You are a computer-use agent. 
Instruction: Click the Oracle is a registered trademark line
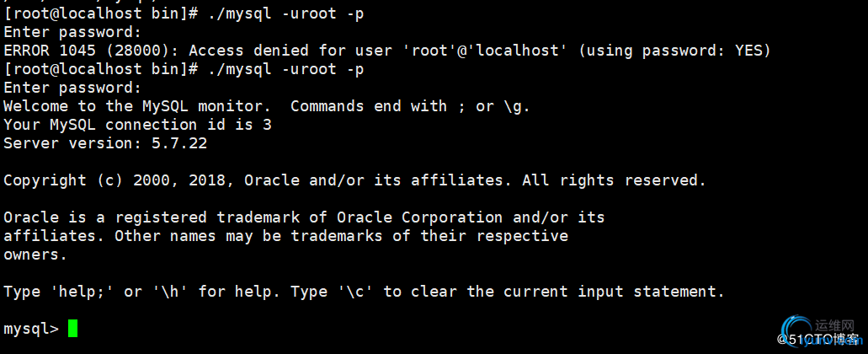tap(304, 217)
